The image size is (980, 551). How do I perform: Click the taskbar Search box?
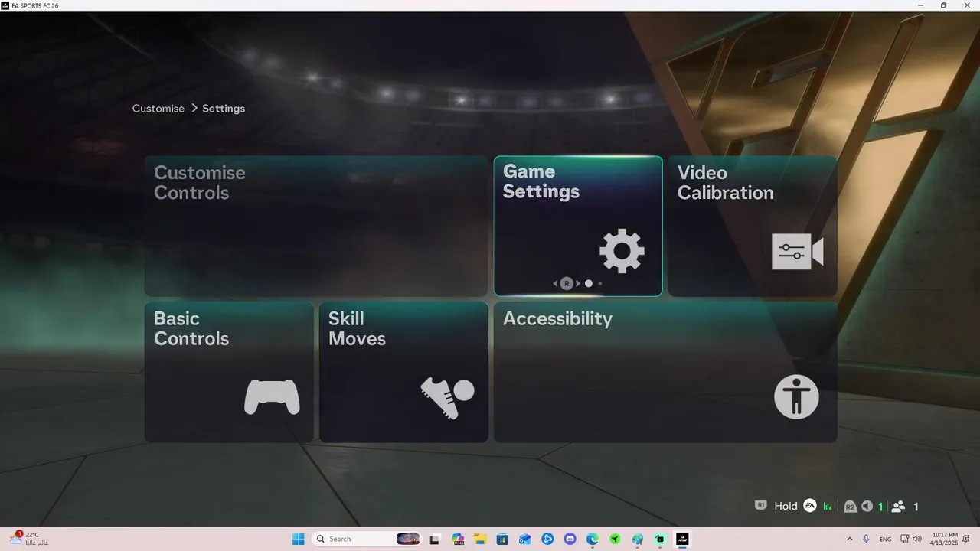coord(367,539)
